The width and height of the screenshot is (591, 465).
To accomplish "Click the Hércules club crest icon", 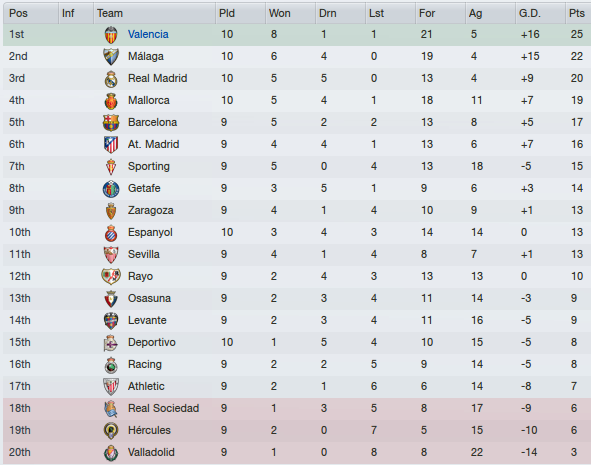I will click(111, 431).
